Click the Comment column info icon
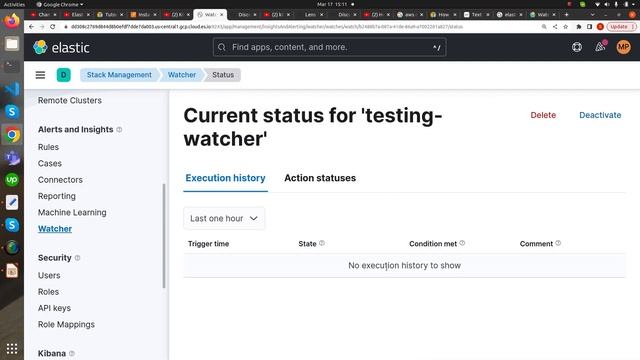The height and width of the screenshot is (360, 640). pos(558,243)
